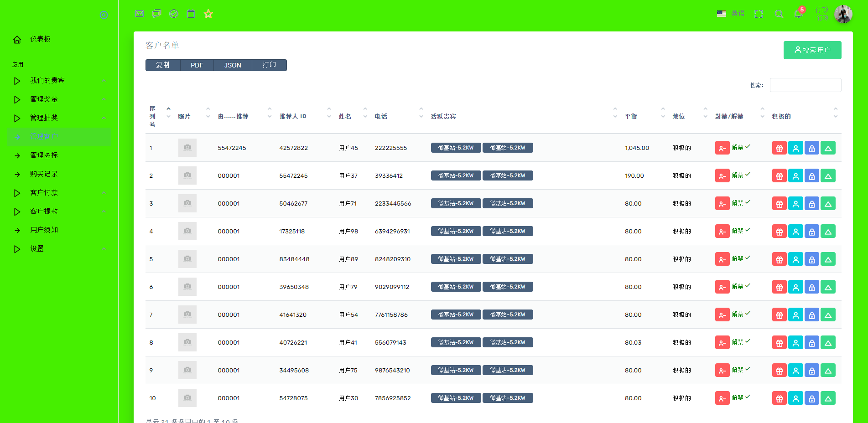Click the 搜索用户 button
This screenshot has height=423, width=868.
[x=812, y=50]
